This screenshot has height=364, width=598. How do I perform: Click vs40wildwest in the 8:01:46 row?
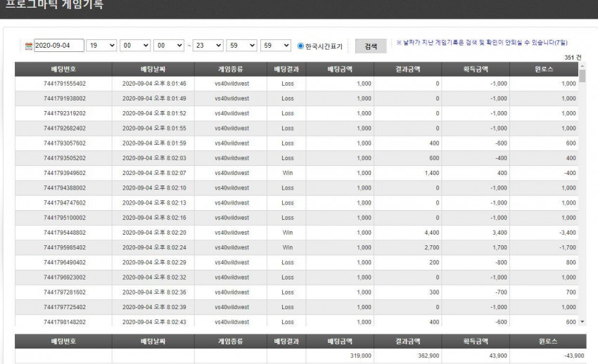[232, 84]
